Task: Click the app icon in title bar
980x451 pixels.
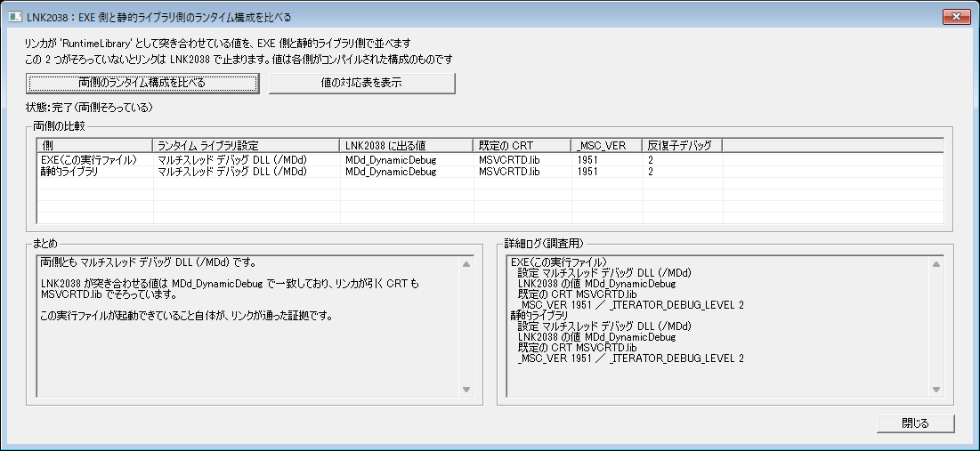Action: (x=16, y=17)
